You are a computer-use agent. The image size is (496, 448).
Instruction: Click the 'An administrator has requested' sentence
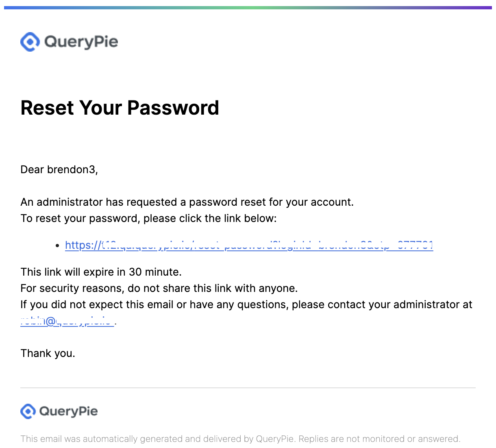[187, 202]
